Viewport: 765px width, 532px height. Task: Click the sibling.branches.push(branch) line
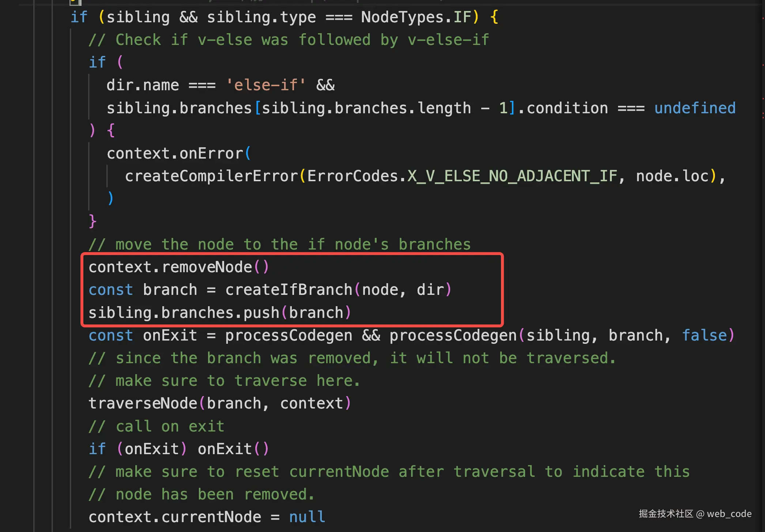(x=219, y=313)
